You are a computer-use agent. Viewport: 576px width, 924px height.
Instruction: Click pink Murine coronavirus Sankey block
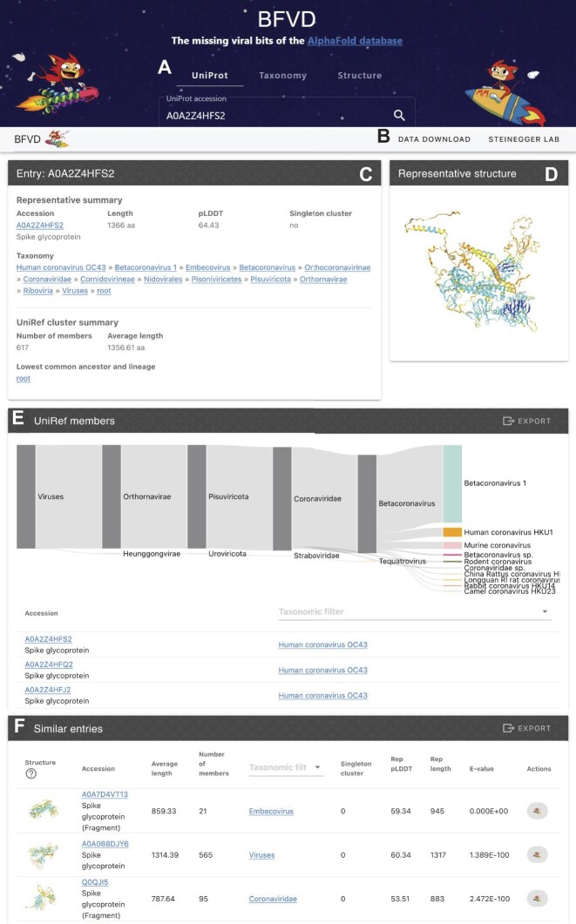pos(452,545)
